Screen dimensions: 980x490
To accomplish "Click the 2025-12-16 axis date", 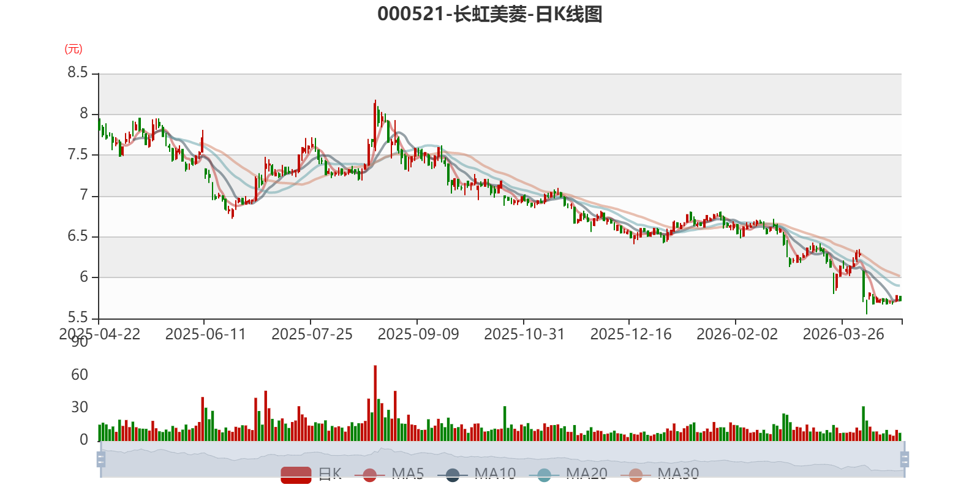I will point(631,334).
